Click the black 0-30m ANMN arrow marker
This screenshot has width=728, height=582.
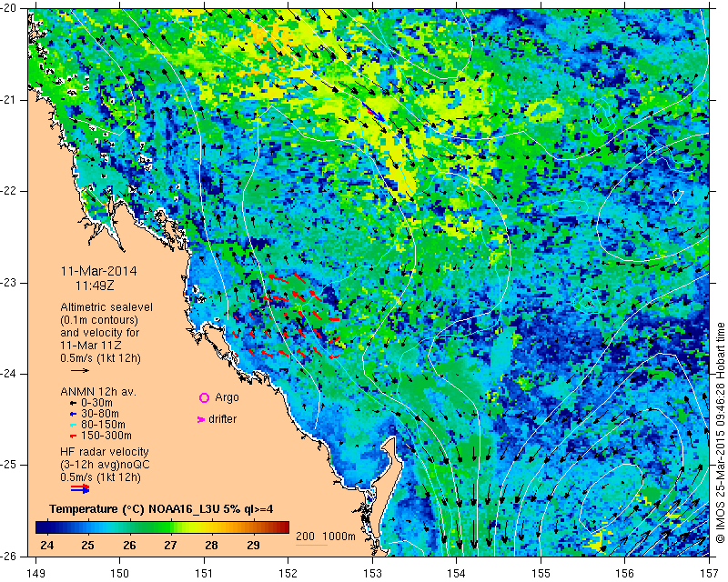coord(74,403)
